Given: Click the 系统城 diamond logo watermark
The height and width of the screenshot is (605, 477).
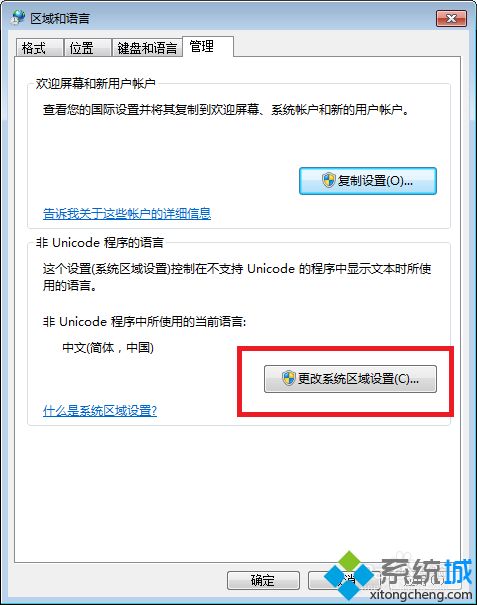Looking at the screenshot, I should click(350, 575).
